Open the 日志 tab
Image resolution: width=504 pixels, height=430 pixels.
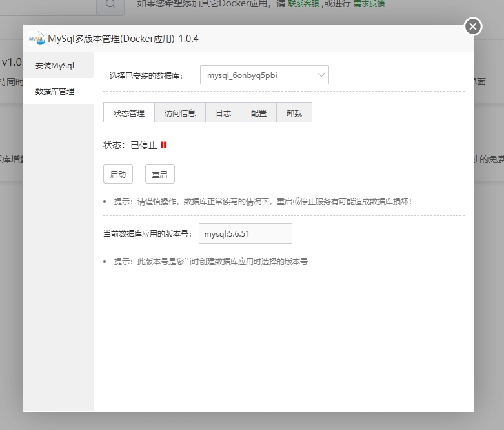223,113
